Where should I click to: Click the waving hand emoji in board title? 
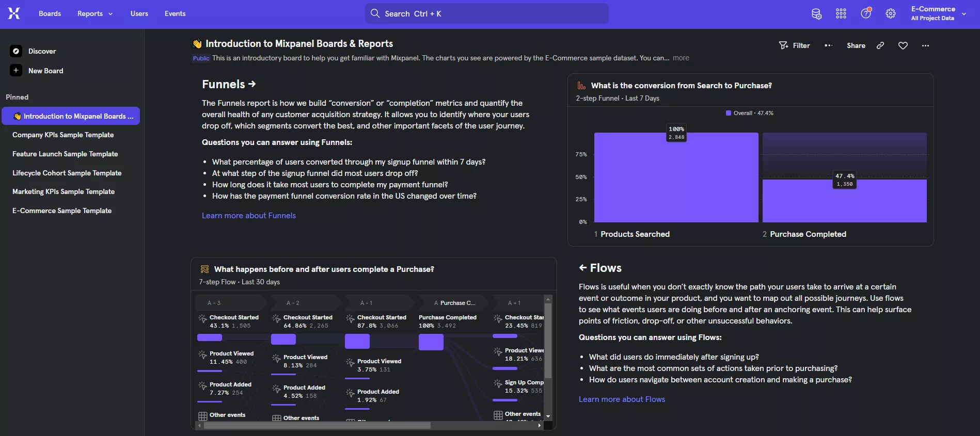(x=197, y=44)
